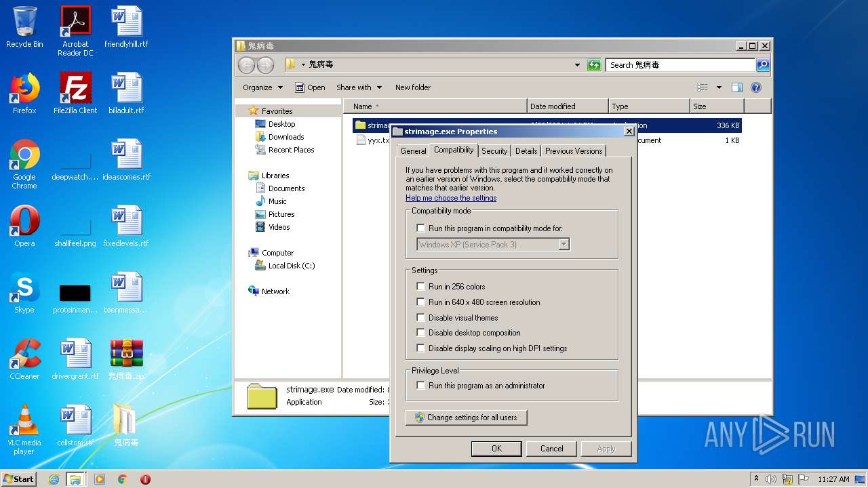Open FileZilla Client desktop shortcut

[x=75, y=94]
